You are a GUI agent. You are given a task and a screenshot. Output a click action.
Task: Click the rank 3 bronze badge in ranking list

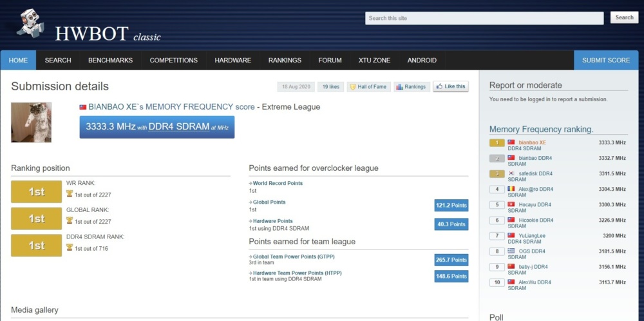pyautogui.click(x=497, y=174)
